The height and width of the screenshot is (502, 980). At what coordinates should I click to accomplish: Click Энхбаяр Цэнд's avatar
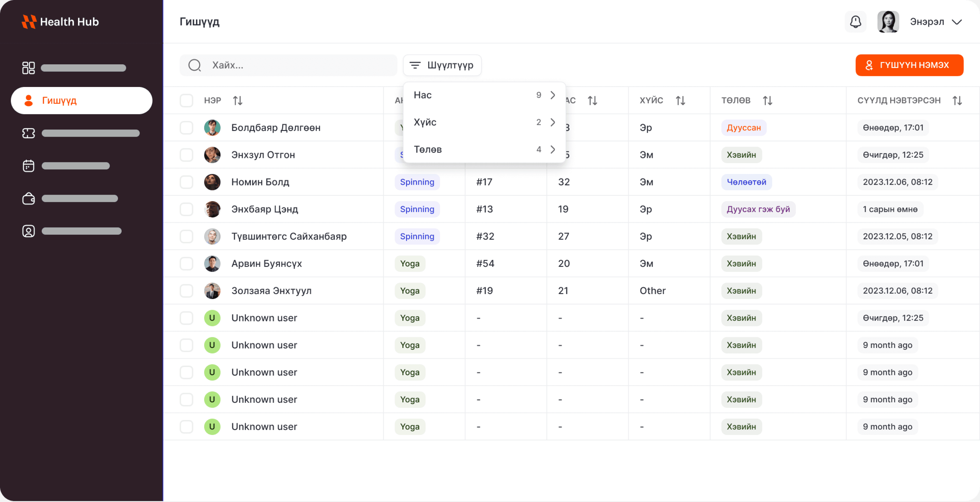pyautogui.click(x=212, y=209)
